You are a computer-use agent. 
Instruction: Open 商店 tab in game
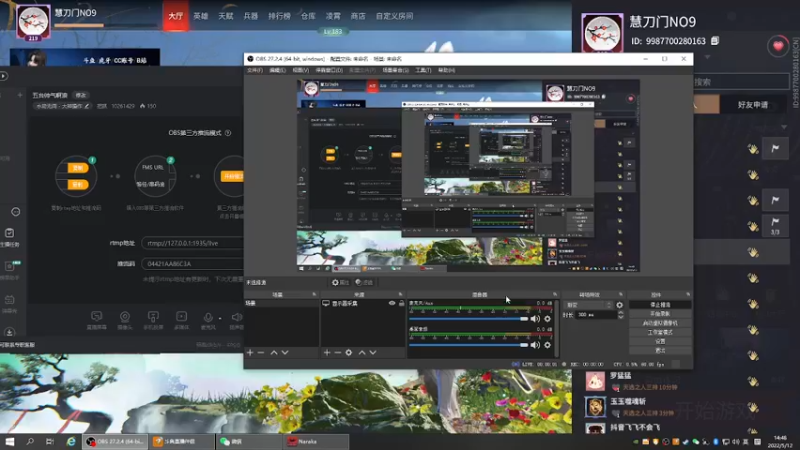358,16
